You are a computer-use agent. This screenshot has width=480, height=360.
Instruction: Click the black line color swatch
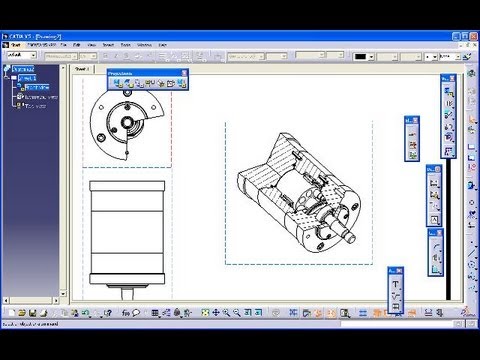pyautogui.click(x=361, y=57)
